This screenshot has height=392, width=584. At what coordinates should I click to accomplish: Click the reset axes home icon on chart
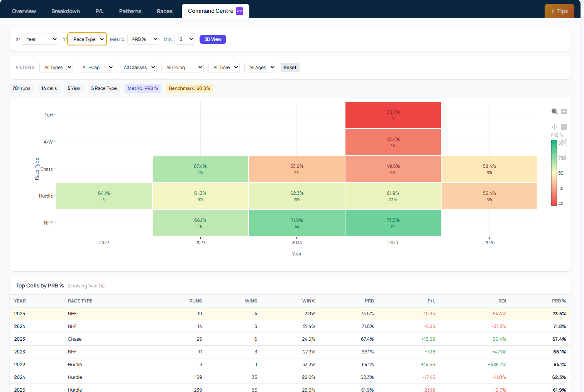564,158
